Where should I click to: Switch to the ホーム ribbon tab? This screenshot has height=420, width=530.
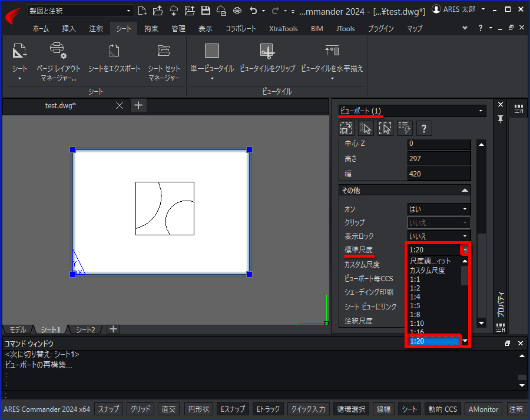coord(41,29)
